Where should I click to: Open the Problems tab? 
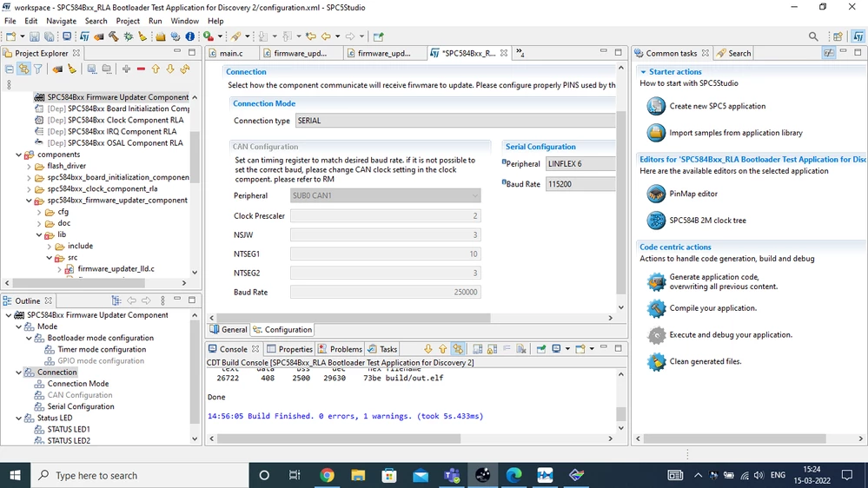tap(340, 349)
